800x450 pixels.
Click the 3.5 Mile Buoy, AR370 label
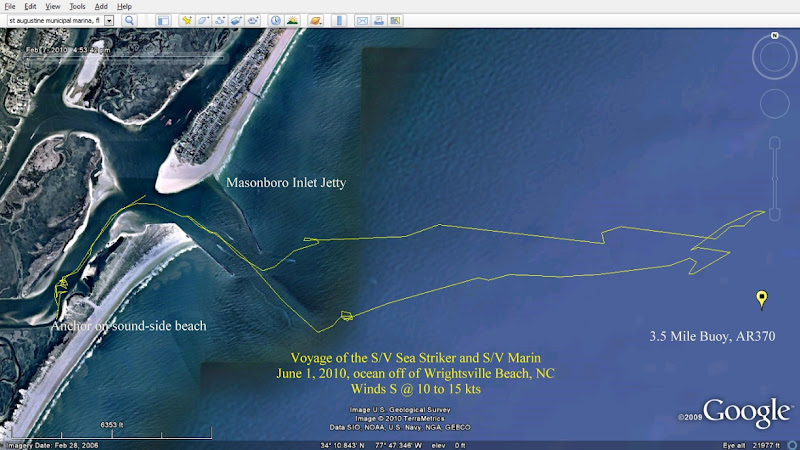tap(712, 336)
